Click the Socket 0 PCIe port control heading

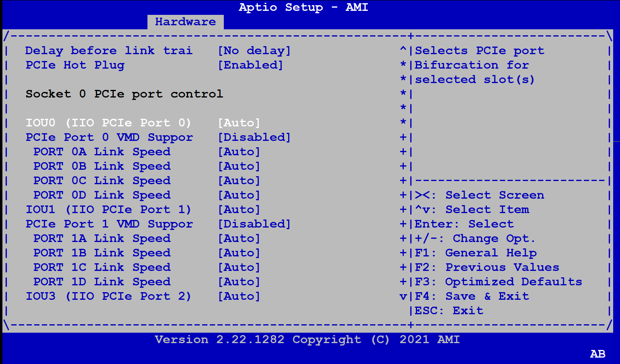pos(124,94)
